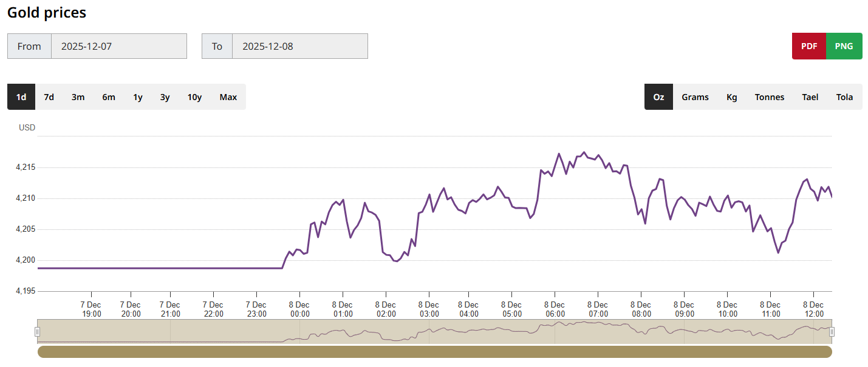868x367 pixels.
Task: Switch to 7d time range
Action: tap(49, 97)
